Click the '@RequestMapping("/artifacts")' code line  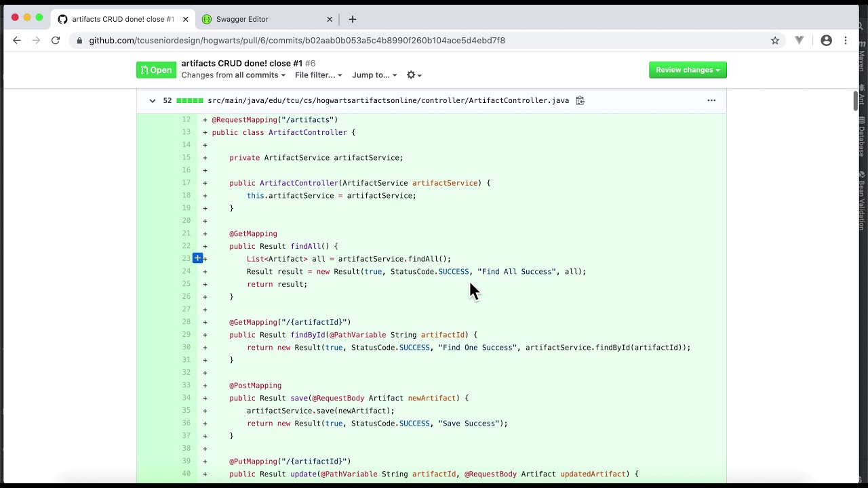click(x=275, y=120)
